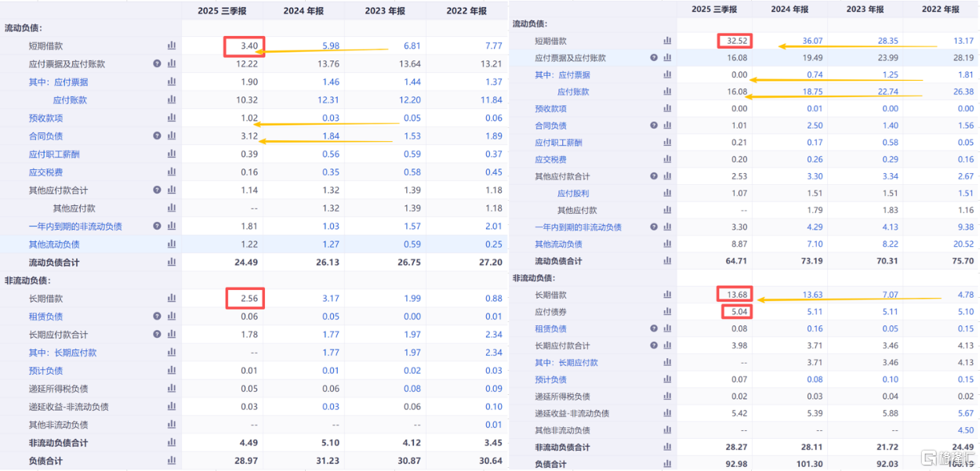Click chart icon for 递延所得税负债 row showing 0.05
The width and height of the screenshot is (980, 471).
pyautogui.click(x=172, y=389)
